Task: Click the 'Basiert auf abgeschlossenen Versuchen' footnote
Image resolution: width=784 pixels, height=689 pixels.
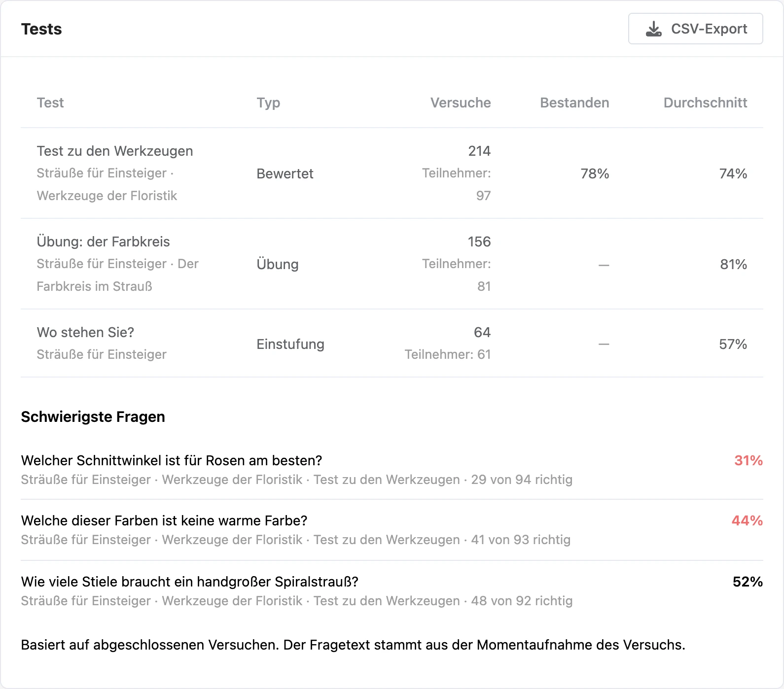Action: 353,645
